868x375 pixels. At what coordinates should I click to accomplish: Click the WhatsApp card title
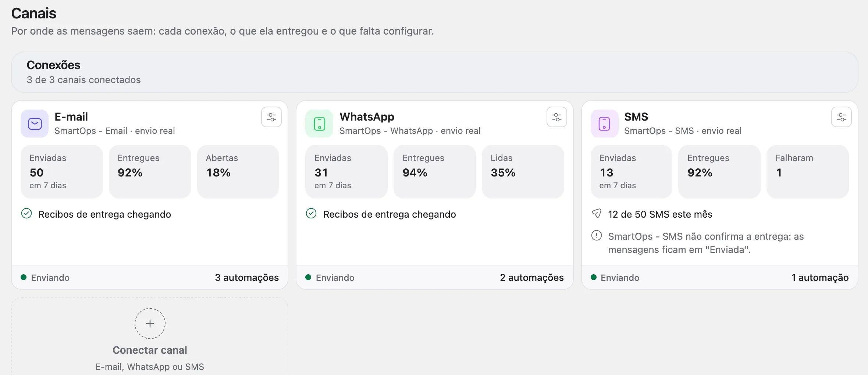coord(367,117)
